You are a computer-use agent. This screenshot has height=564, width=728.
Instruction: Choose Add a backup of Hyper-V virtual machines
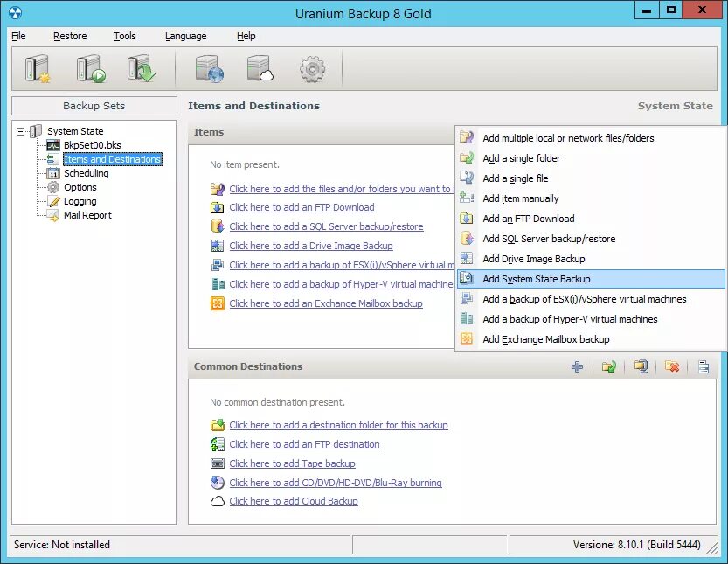pos(591,319)
